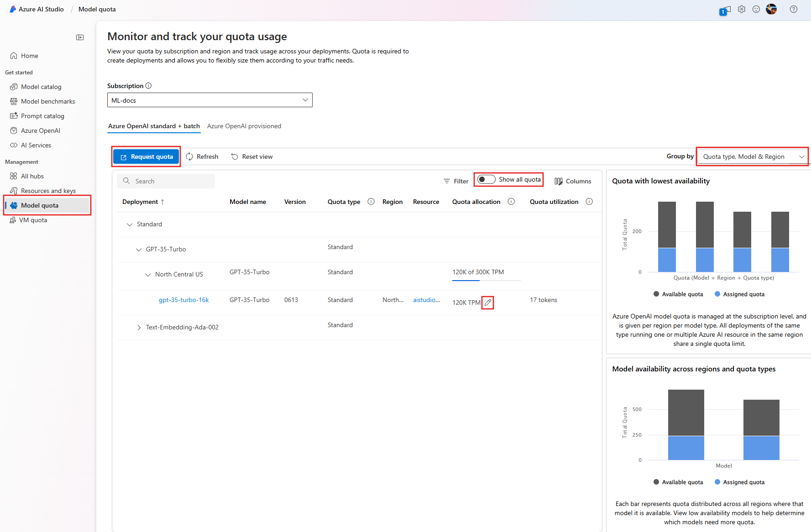Open the gpt-35-turbo-16k deployment link

[x=184, y=300]
